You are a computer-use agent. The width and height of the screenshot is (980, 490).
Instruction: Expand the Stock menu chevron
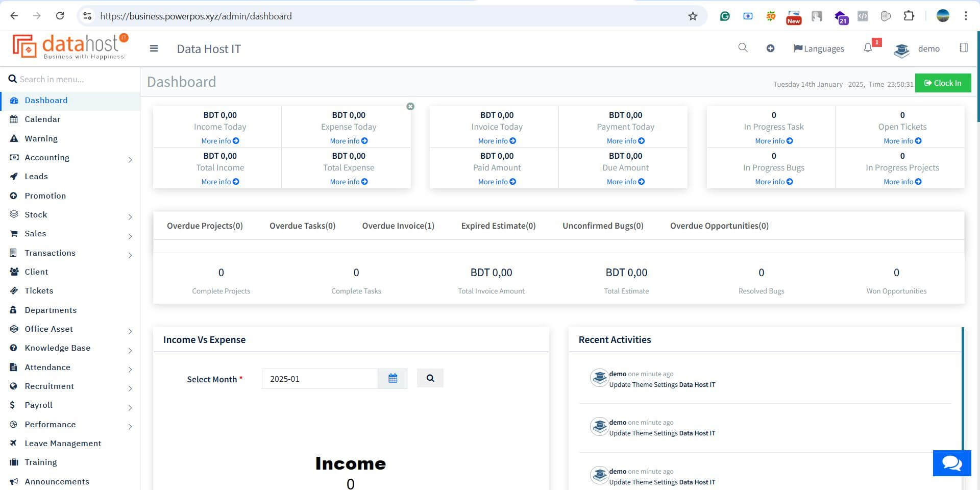(x=130, y=216)
